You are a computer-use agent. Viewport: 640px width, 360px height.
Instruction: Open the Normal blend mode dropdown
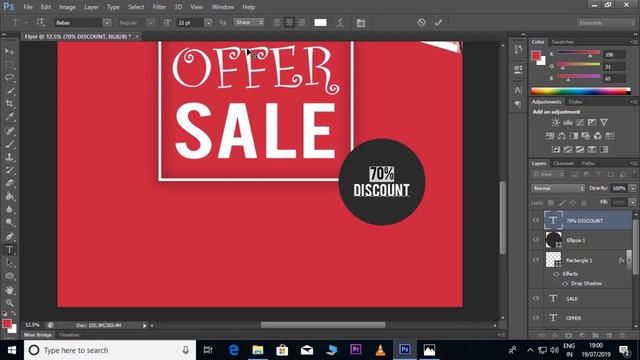(x=558, y=188)
